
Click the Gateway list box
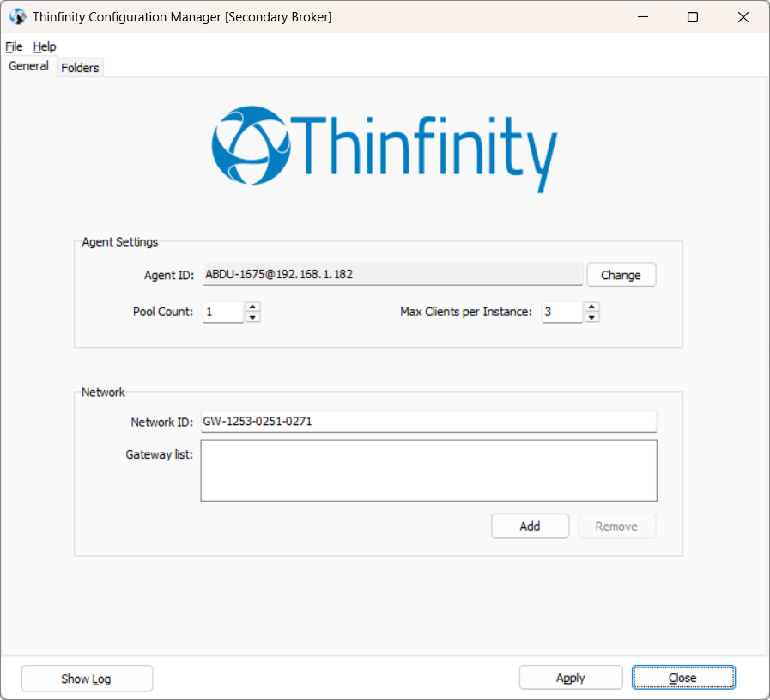427,470
